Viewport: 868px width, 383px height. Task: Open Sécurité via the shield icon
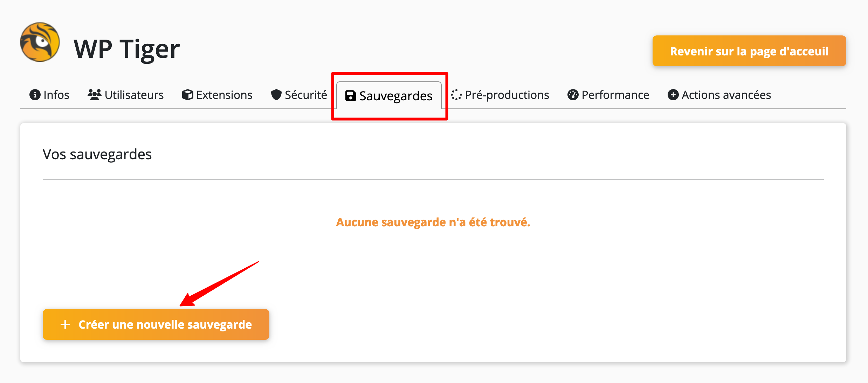tap(276, 95)
